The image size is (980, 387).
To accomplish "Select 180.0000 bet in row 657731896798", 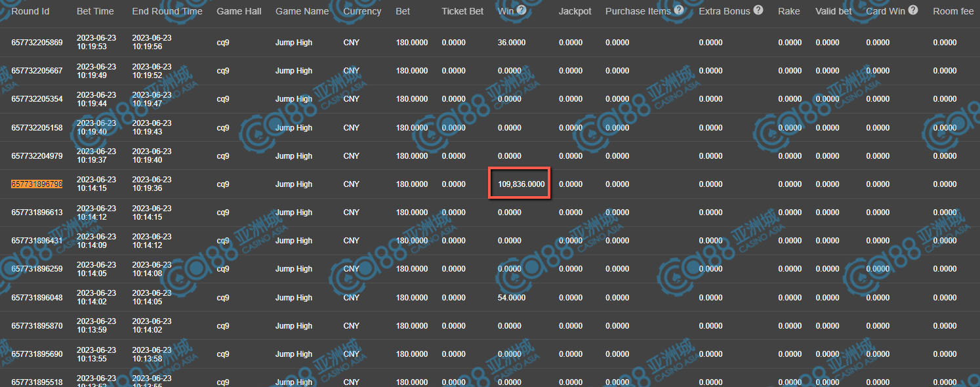I will click(x=412, y=184).
